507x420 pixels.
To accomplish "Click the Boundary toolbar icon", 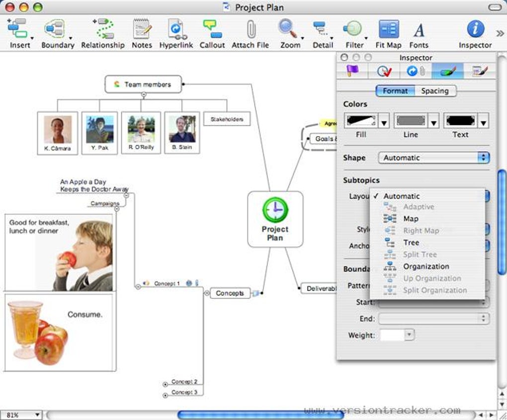I will [x=54, y=28].
